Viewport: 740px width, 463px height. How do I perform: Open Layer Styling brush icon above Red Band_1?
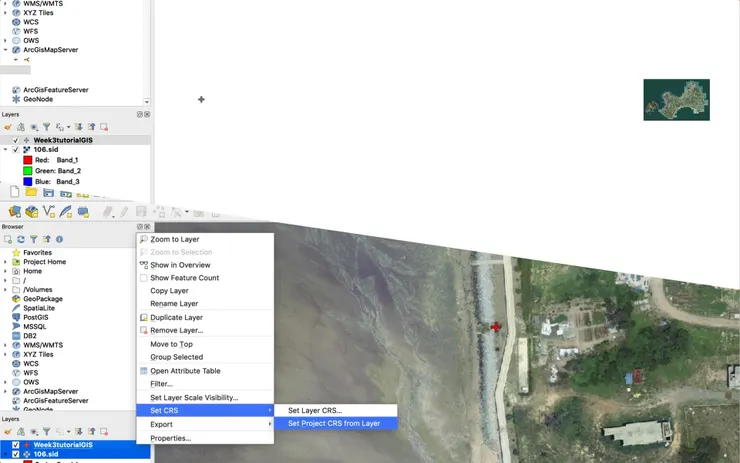[8, 127]
